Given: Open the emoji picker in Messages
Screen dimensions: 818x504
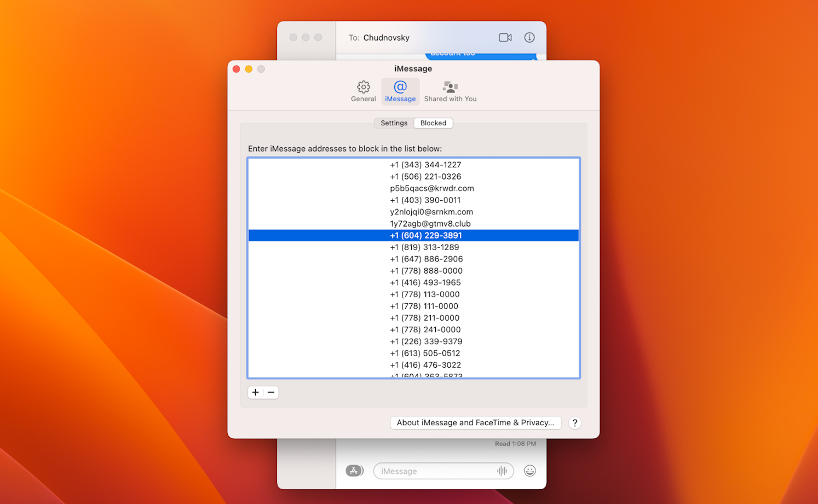Looking at the screenshot, I should click(529, 471).
